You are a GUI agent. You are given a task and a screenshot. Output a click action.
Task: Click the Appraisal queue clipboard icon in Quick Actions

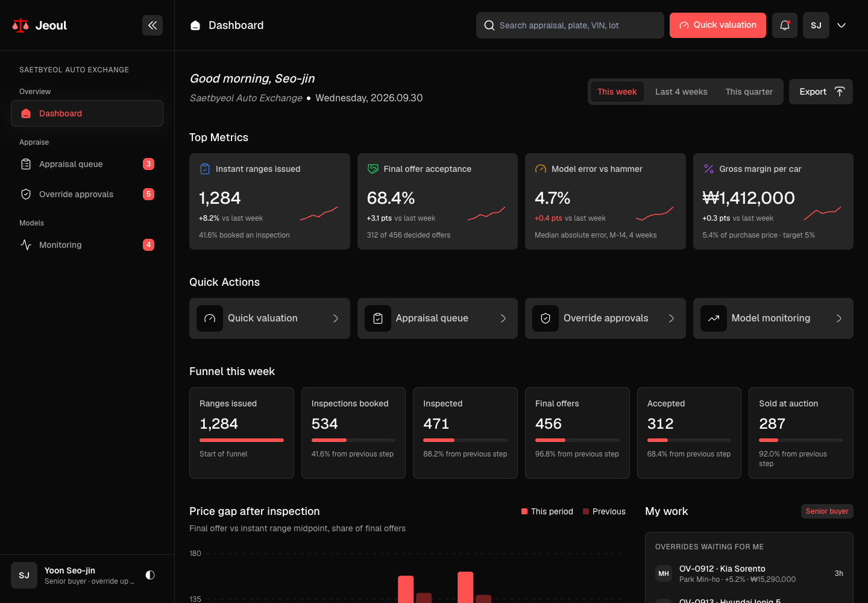point(378,318)
